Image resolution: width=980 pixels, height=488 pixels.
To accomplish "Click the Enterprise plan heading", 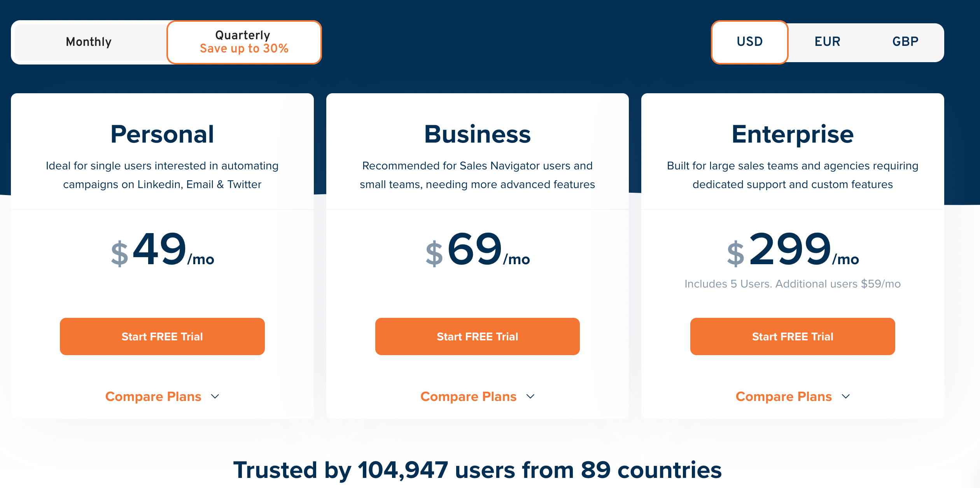I will point(792,134).
